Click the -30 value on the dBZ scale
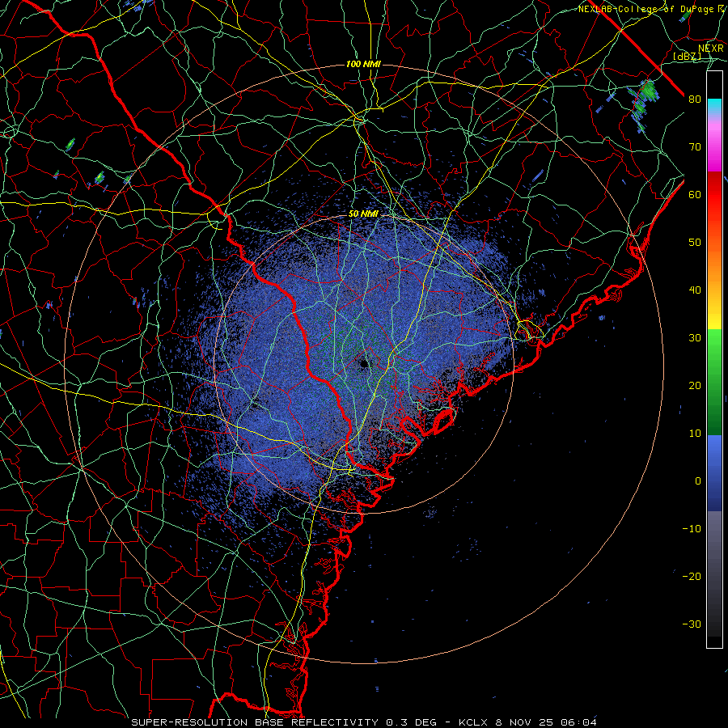The height and width of the screenshot is (728, 728). [692, 624]
